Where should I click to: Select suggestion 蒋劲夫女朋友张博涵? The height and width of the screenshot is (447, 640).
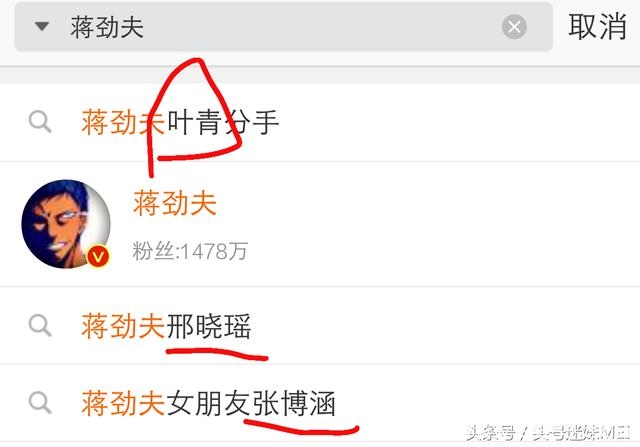tap(320, 403)
